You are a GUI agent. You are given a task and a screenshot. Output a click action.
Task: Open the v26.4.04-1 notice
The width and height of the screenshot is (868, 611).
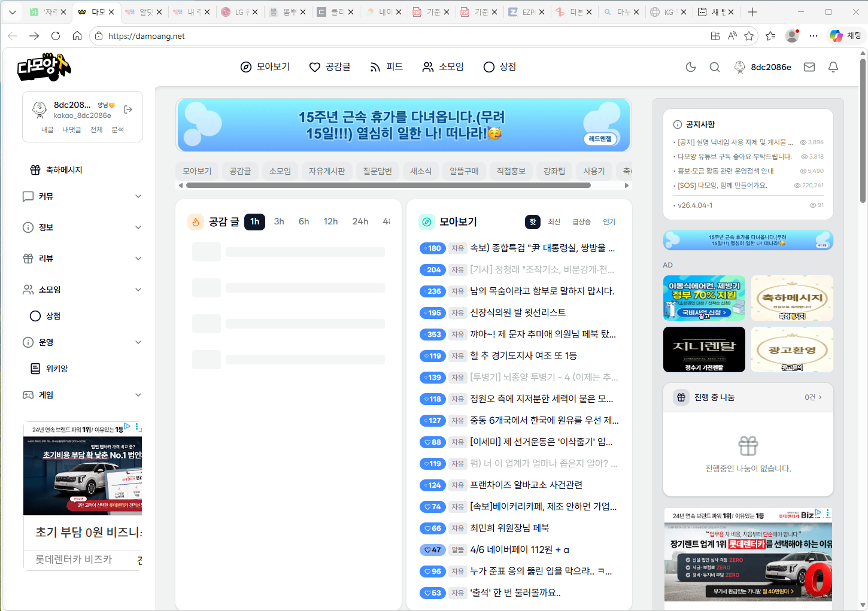pyautogui.click(x=695, y=205)
